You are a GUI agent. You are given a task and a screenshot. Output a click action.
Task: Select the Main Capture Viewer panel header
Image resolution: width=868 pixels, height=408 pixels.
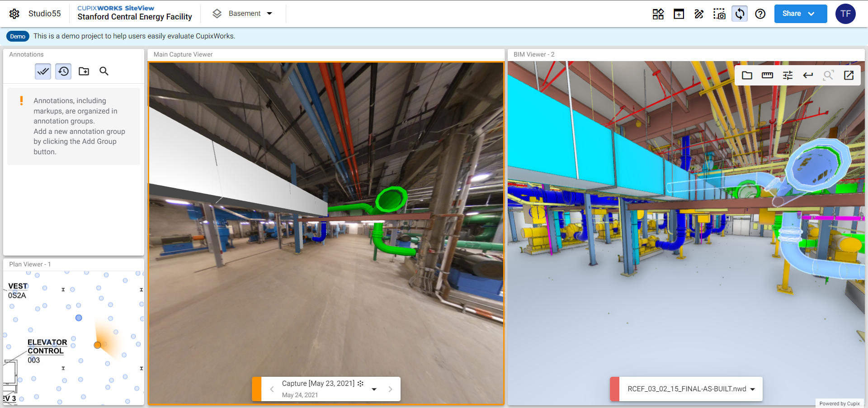tap(183, 54)
